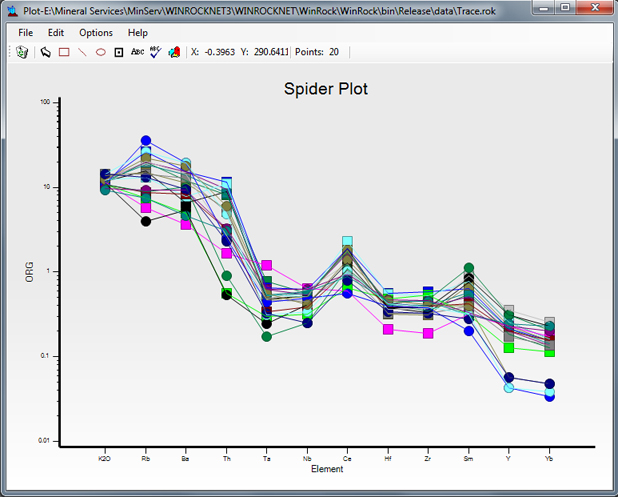
Task: Select the black circle data point at Rb
Action: pyautogui.click(x=146, y=222)
